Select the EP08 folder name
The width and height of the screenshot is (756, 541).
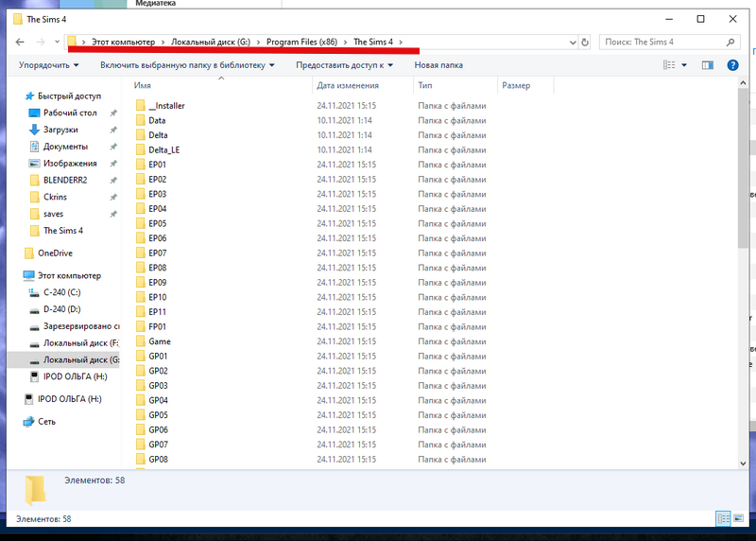click(157, 268)
